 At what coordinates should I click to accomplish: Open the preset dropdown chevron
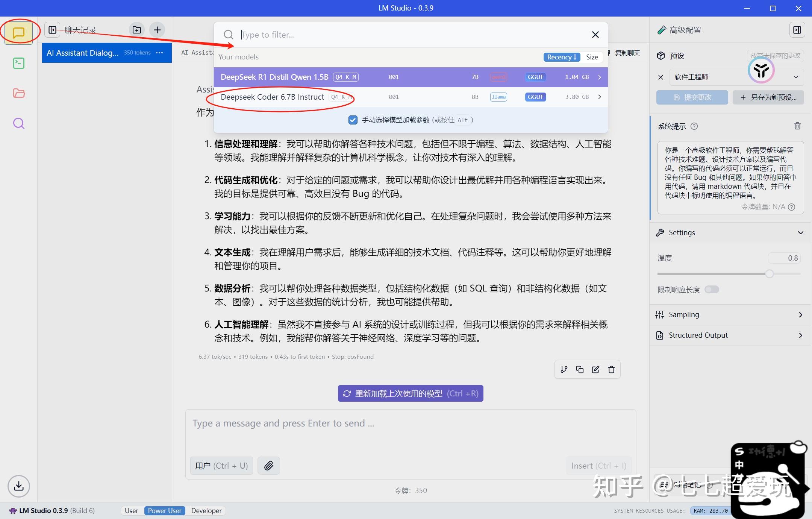pos(795,77)
